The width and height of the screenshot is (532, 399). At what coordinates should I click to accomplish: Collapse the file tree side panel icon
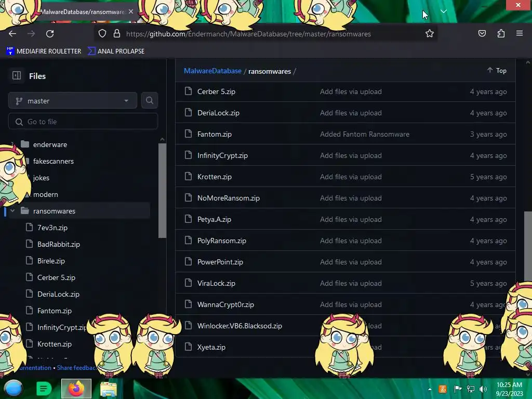point(17,76)
